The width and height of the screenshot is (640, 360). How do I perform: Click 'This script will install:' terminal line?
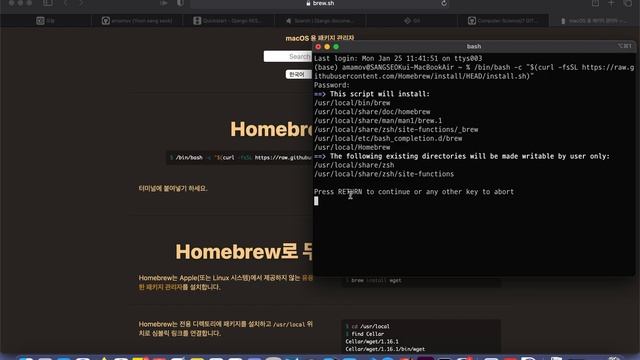tap(372, 94)
